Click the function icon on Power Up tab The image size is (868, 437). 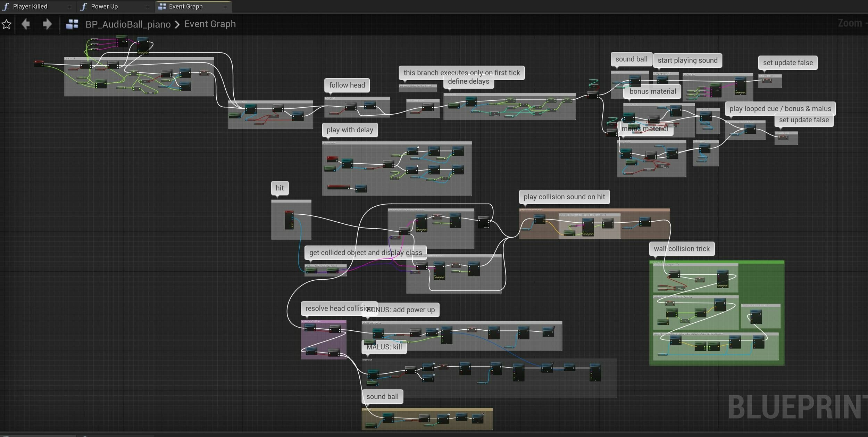(x=84, y=6)
